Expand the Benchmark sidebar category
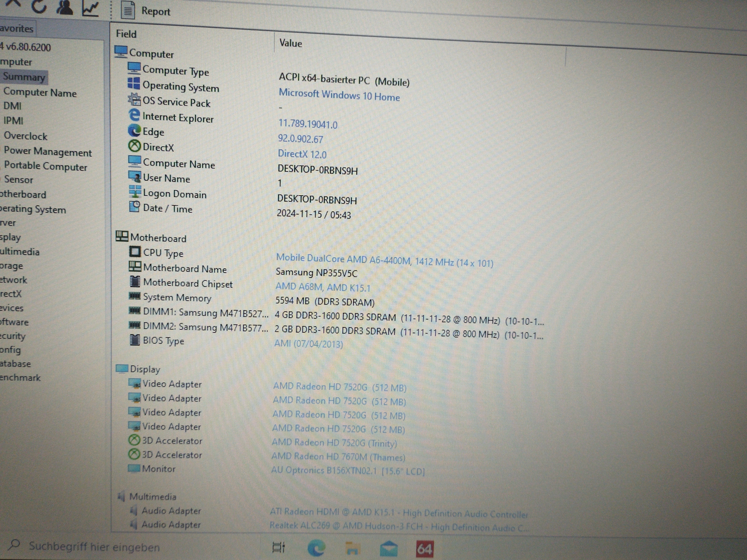Screen dimensions: 747x560 point(20,378)
